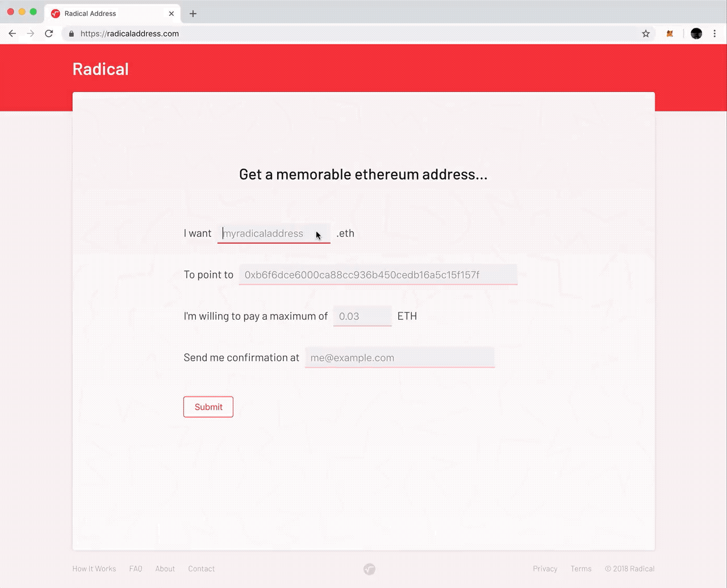Image resolution: width=727 pixels, height=588 pixels.
Task: Click the Submit button
Action: coord(208,407)
